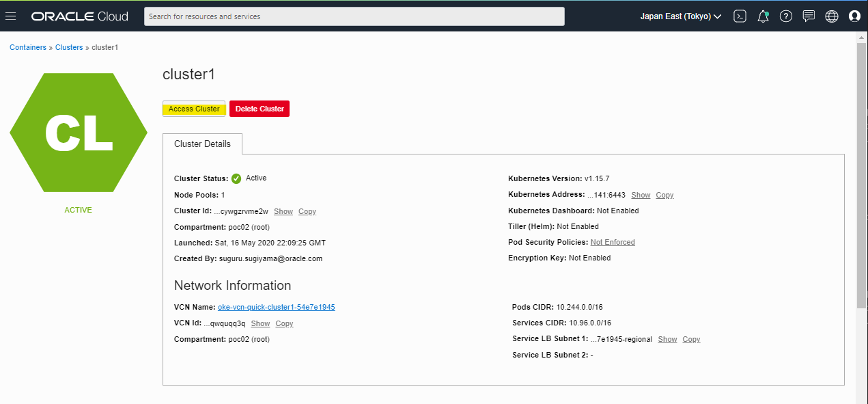Show the full Cluster Id
868x404 pixels.
[x=283, y=211]
